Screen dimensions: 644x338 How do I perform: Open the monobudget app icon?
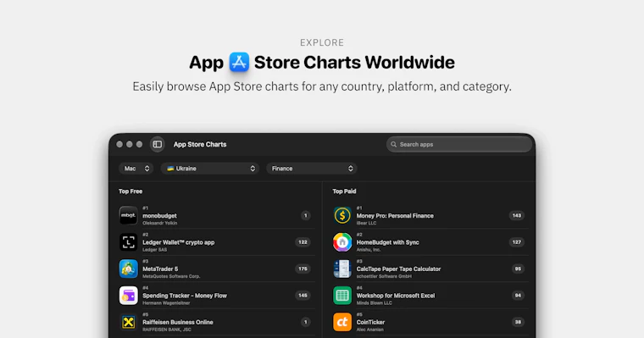coord(129,215)
